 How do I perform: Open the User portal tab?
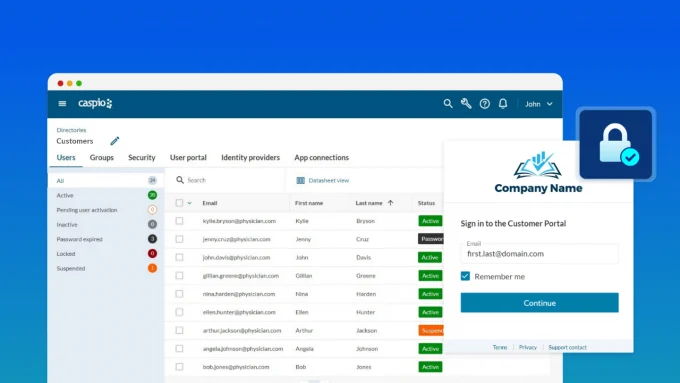click(x=188, y=157)
